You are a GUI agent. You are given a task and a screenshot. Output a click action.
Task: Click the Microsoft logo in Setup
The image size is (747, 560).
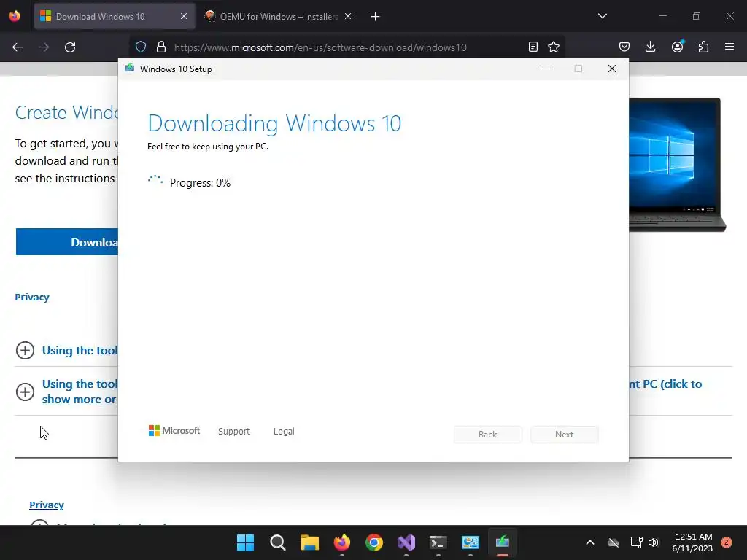click(x=174, y=430)
